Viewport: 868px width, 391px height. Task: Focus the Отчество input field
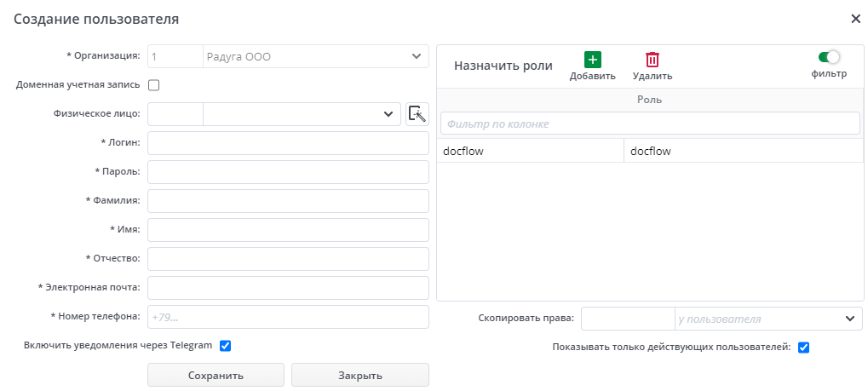click(x=289, y=259)
